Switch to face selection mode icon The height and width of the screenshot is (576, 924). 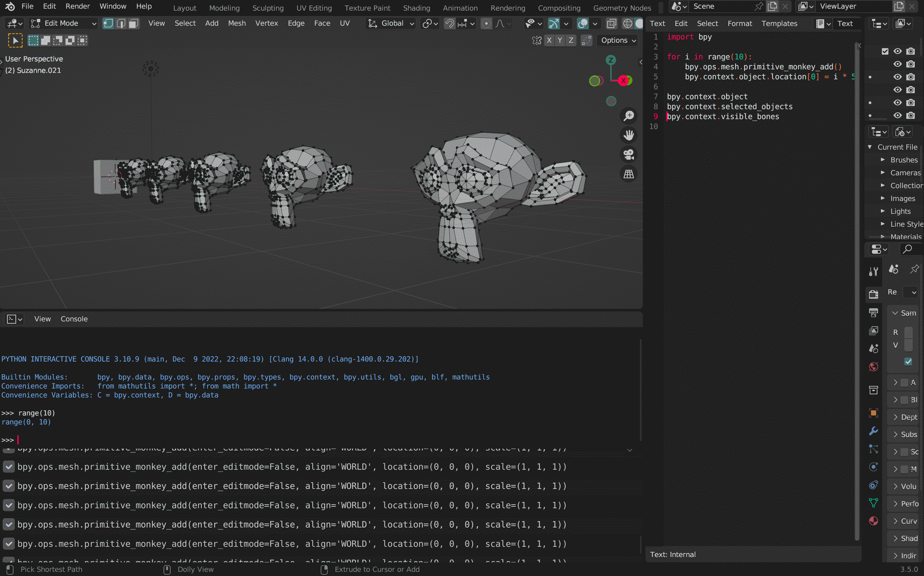133,23
